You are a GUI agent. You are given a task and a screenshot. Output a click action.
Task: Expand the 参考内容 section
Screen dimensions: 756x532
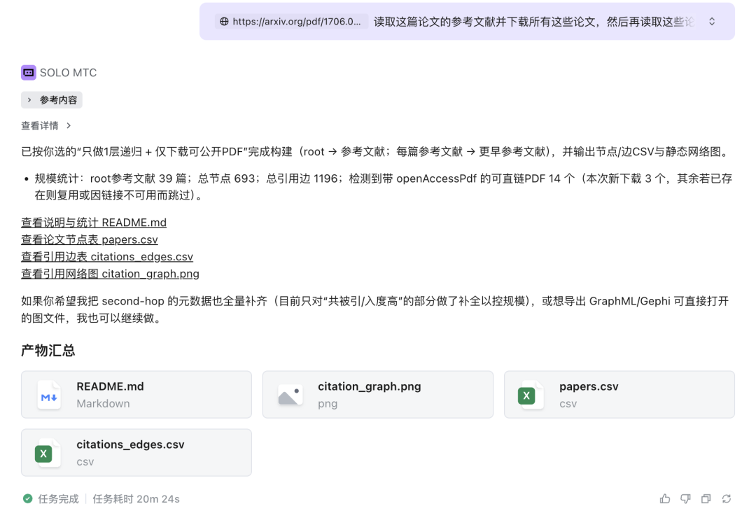point(52,100)
